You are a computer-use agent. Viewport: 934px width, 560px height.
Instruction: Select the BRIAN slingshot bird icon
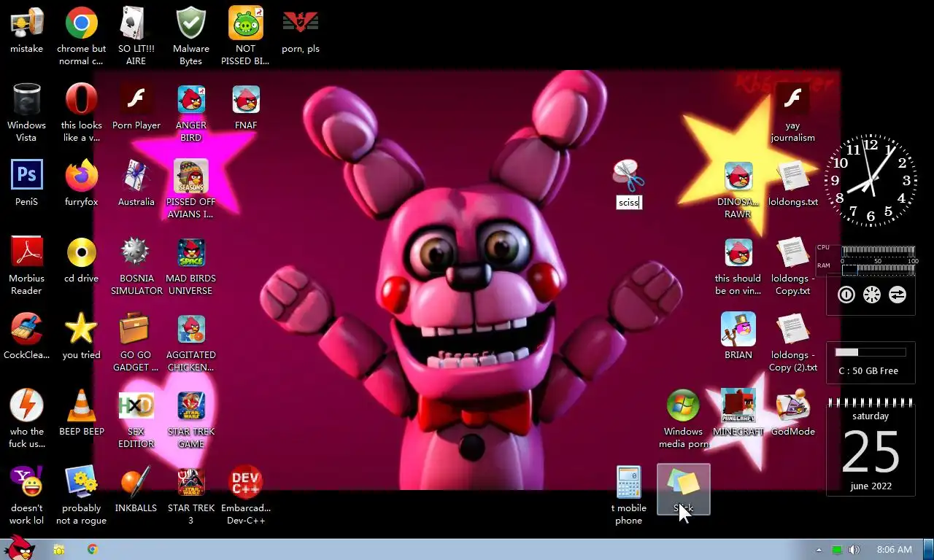tap(738, 329)
